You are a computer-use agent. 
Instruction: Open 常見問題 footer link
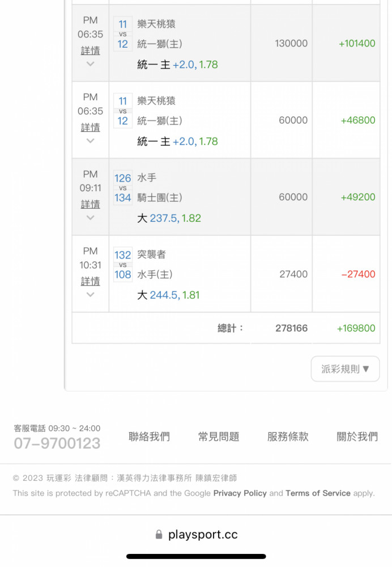[219, 437]
